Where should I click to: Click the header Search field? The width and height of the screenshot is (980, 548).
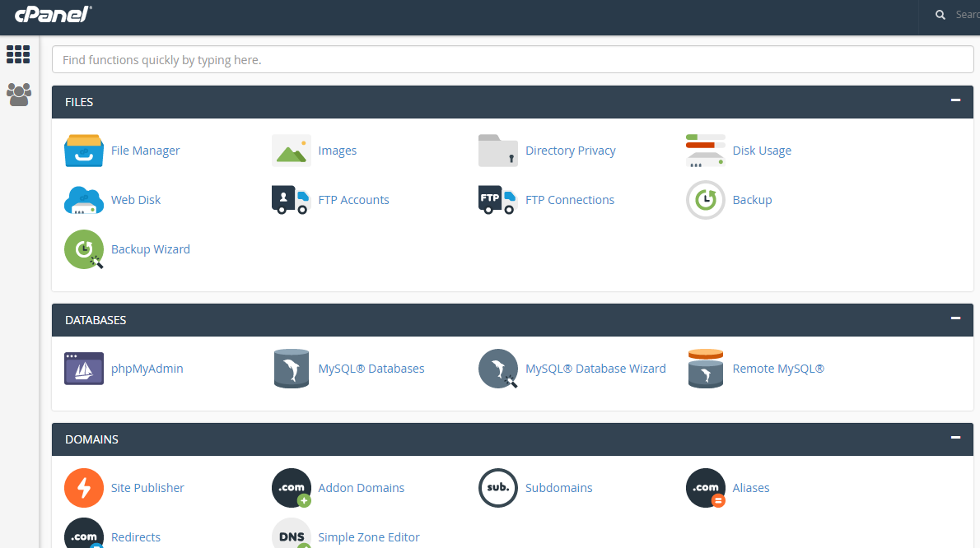966,15
